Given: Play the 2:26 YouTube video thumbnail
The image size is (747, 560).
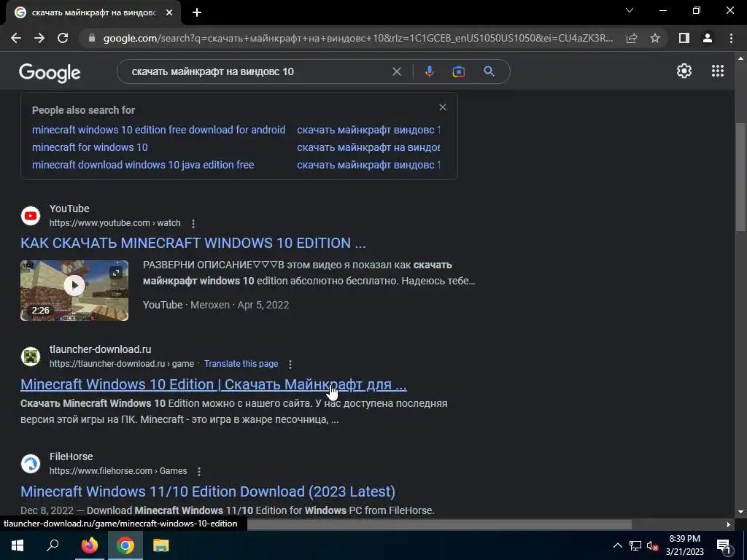Looking at the screenshot, I should [74, 290].
